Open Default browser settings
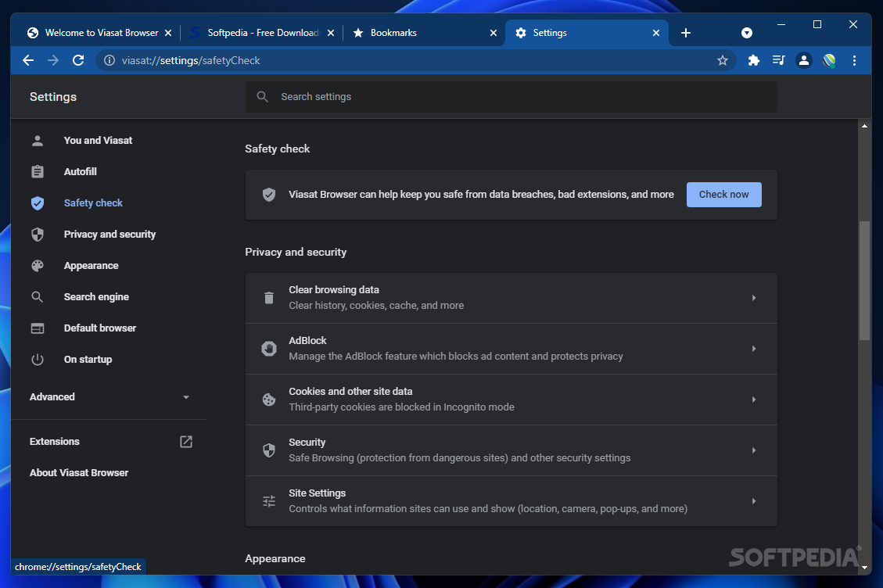 99,328
